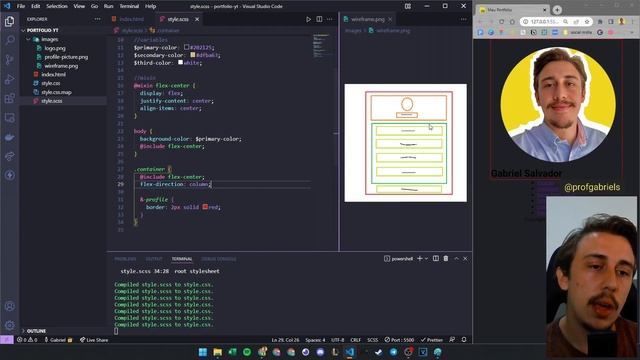Open Run and Debug view
Image resolution: width=640 pixels, height=360 pixels.
[x=9, y=79]
